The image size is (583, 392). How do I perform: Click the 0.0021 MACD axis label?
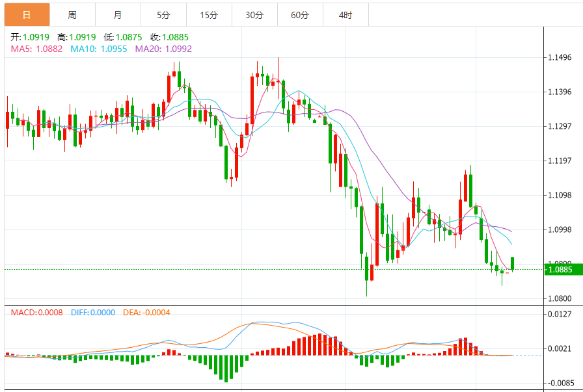click(560, 348)
